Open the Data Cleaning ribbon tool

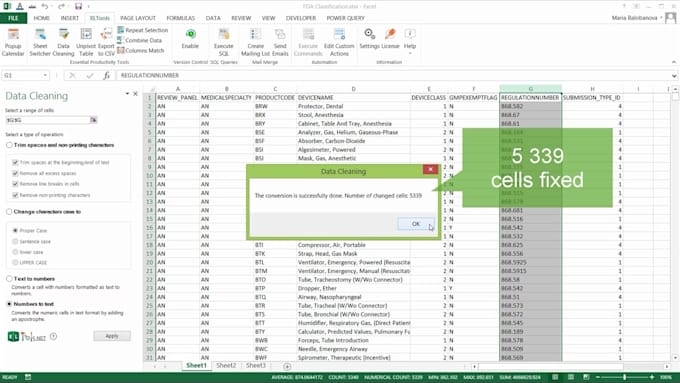pyautogui.click(x=63, y=42)
